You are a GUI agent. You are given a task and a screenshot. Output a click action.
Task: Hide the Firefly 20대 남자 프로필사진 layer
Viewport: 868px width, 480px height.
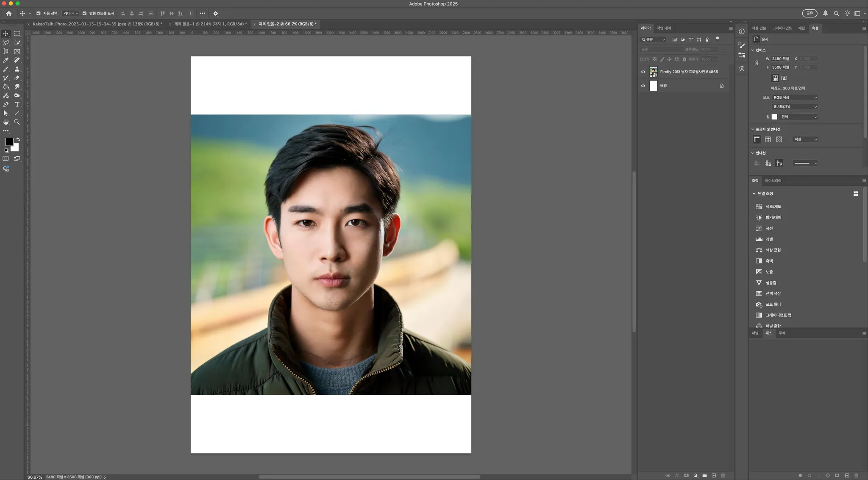pyautogui.click(x=643, y=72)
